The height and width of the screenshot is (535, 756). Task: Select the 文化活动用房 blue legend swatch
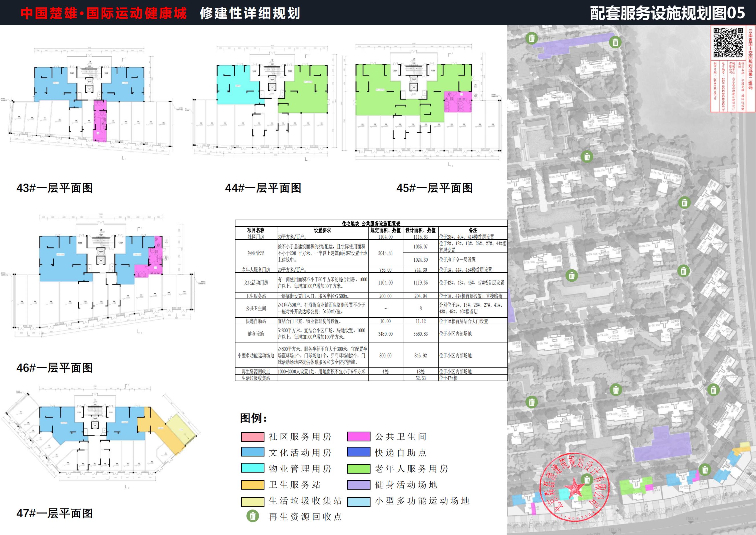pos(253,452)
